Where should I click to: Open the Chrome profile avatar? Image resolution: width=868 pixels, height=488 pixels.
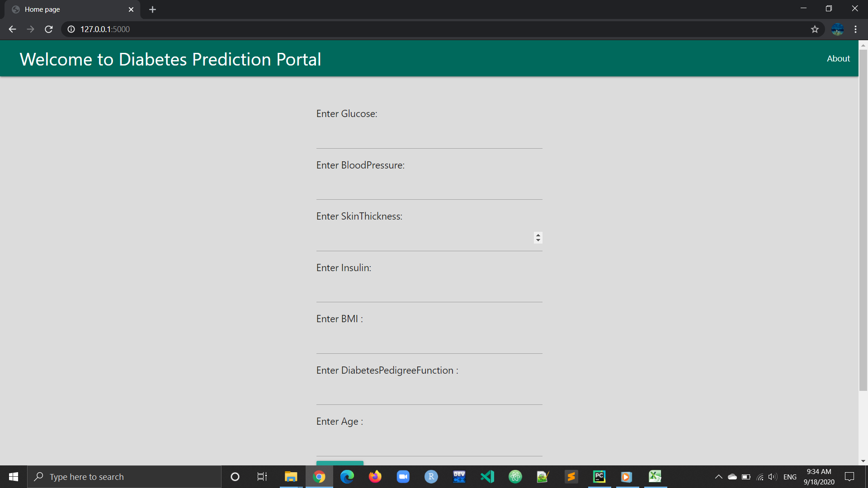pos(837,29)
